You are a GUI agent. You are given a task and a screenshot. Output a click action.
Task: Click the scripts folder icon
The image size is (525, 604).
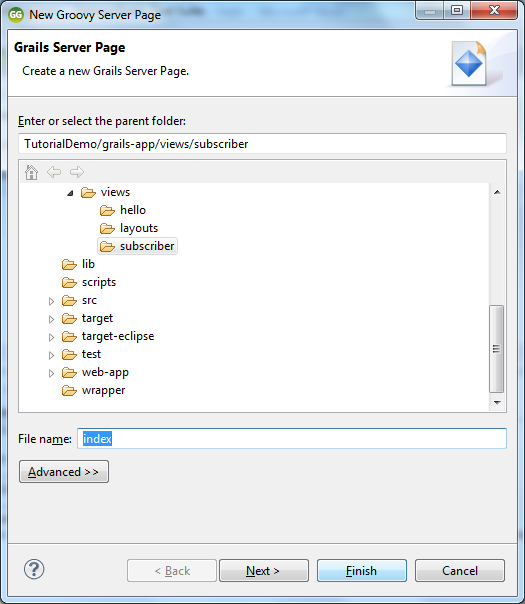[69, 282]
